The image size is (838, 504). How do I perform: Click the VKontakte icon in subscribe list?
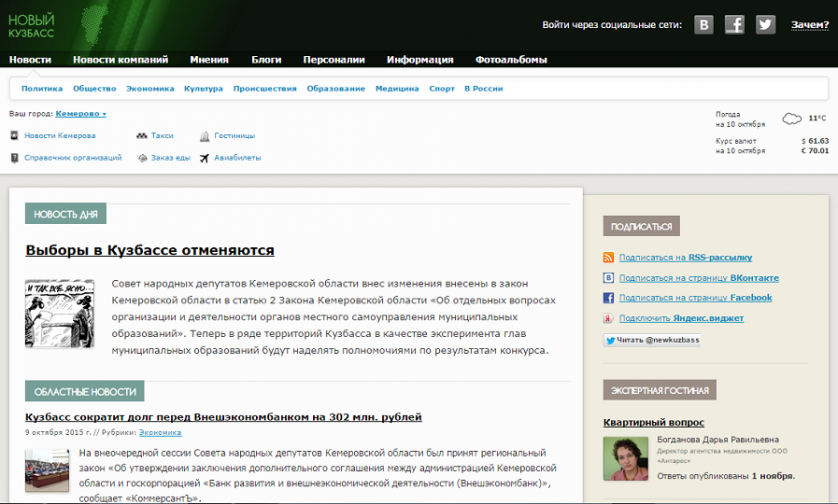(608, 278)
